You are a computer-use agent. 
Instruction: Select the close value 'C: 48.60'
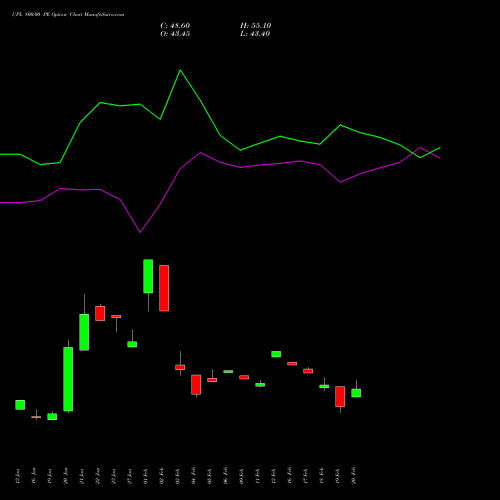pyautogui.click(x=175, y=26)
